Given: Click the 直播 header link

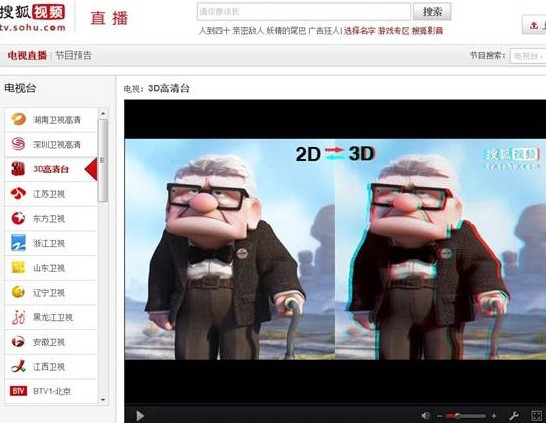Looking at the screenshot, I should 109,18.
